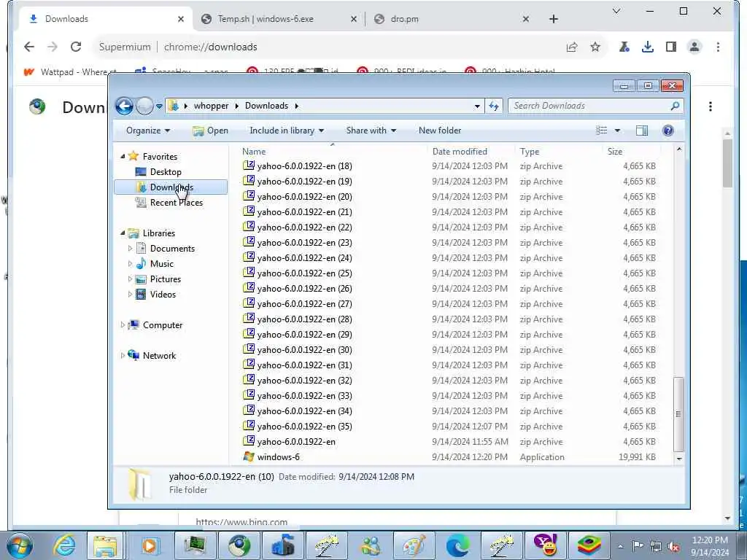Open the Paint taskbar icon
This screenshot has width=747, height=560.
pos(414,545)
